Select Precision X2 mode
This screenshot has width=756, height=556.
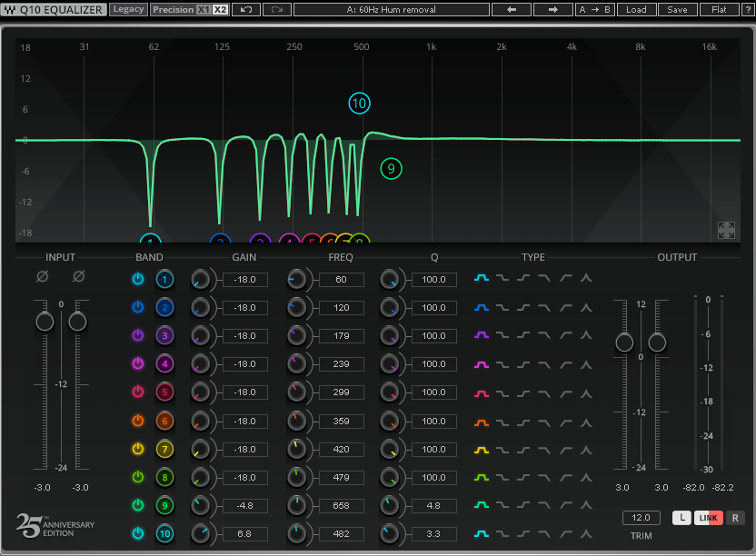click(220, 10)
